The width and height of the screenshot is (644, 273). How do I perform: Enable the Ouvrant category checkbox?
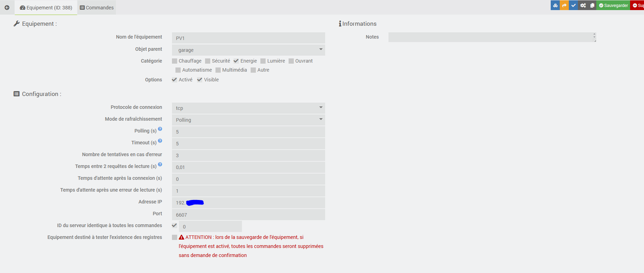[x=291, y=61]
